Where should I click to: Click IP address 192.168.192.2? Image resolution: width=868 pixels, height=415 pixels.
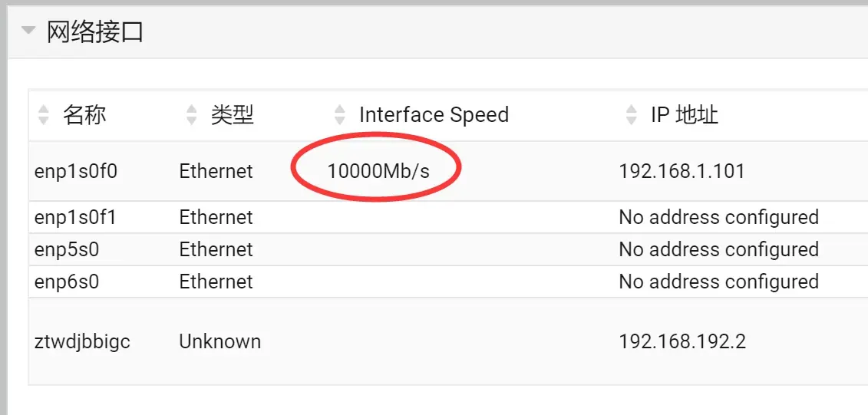[682, 341]
